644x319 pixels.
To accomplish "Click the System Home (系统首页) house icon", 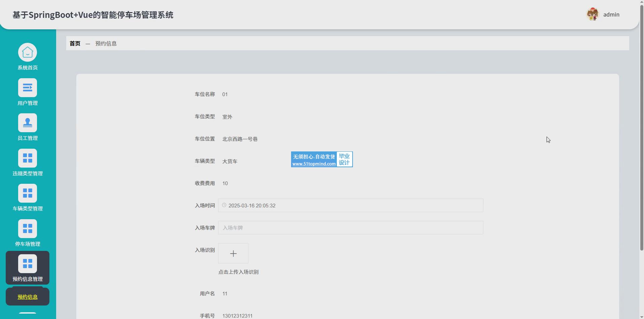I will point(28,52).
